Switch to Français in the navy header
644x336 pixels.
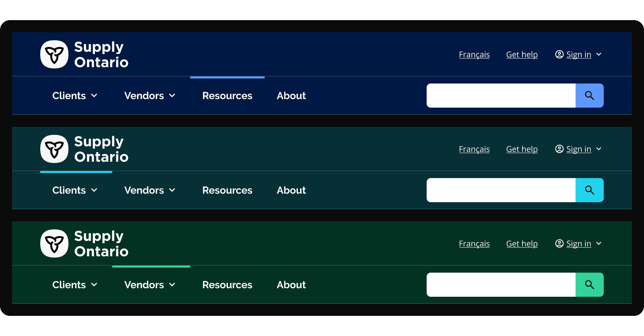tap(474, 55)
